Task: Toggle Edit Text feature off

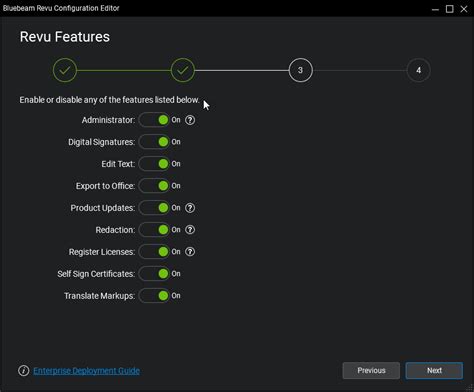Action: pyautogui.click(x=154, y=164)
